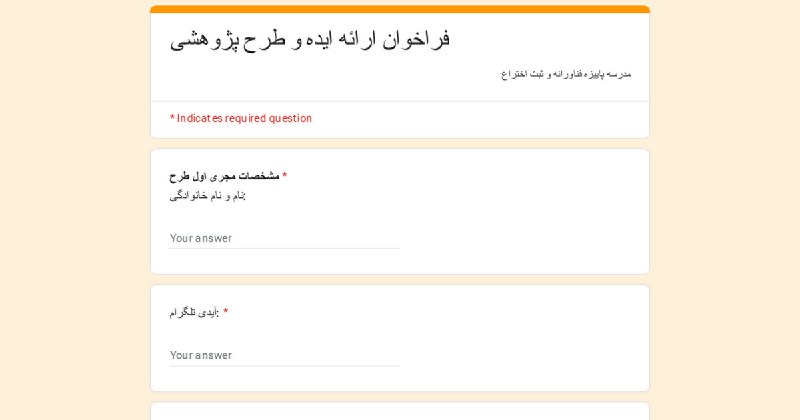Click the orange accent bar atop form header
The height and width of the screenshot is (420, 800).
coord(400,9)
